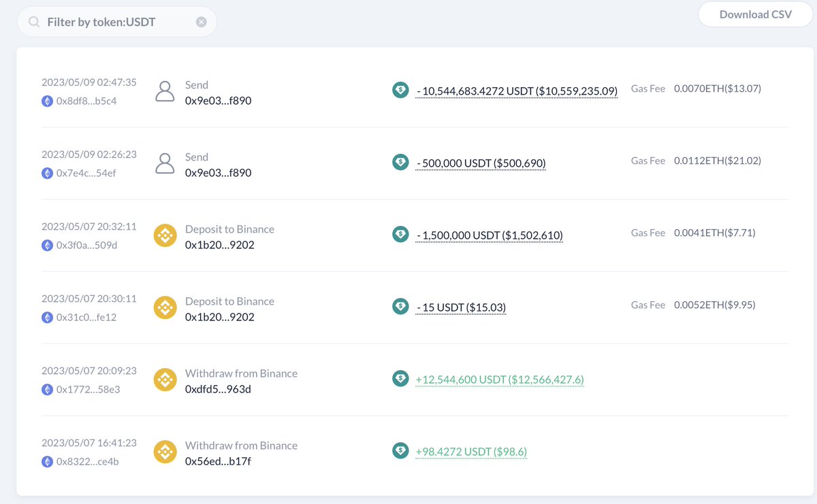This screenshot has width=817, height=504.
Task: Open transaction hash 0x8322...ce4b
Action: 86,461
